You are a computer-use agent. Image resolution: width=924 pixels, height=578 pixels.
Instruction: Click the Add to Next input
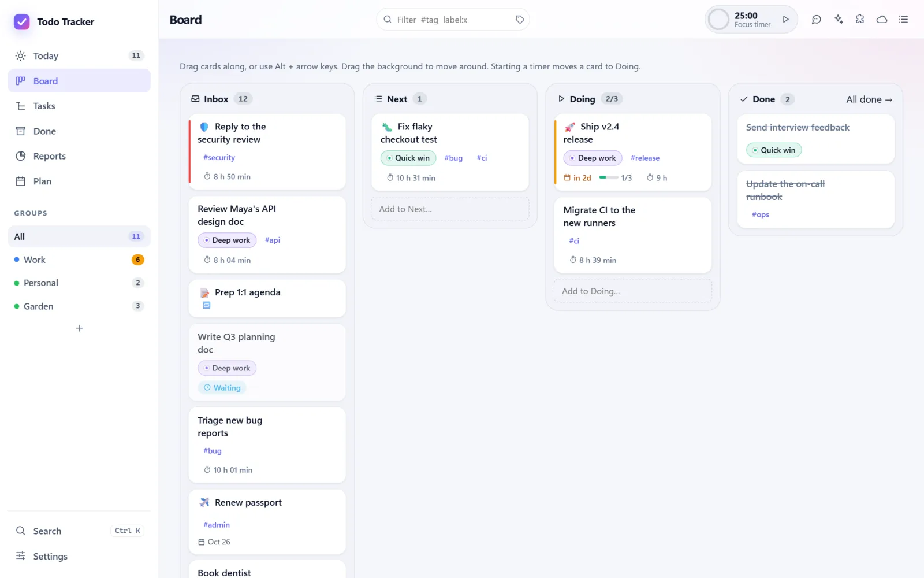click(450, 209)
